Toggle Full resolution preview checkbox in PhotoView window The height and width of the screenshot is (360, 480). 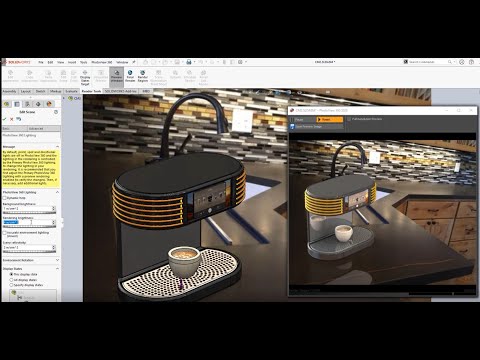349,119
